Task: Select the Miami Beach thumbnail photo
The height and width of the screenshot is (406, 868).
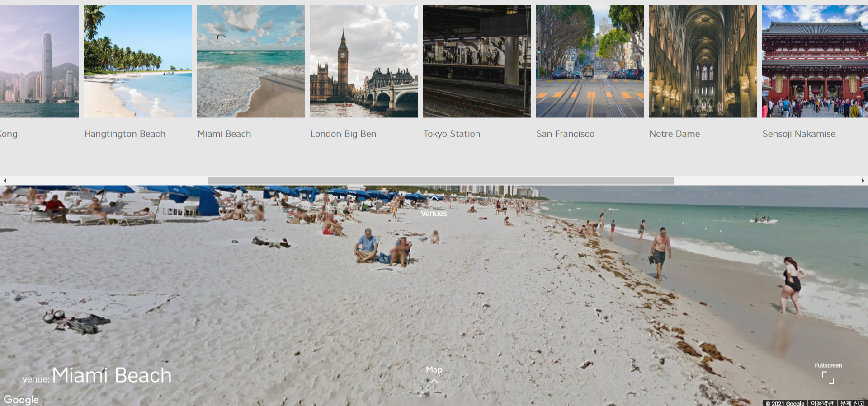Action: tap(251, 61)
